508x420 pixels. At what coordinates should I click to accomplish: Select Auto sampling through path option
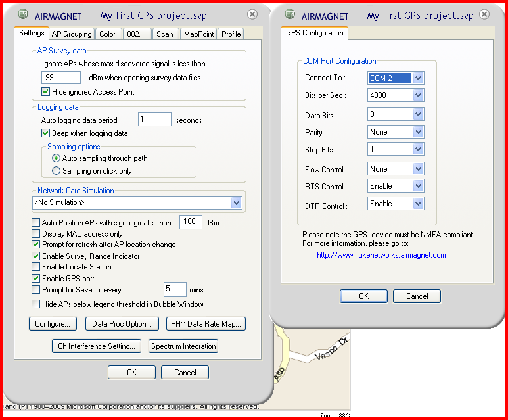56,158
